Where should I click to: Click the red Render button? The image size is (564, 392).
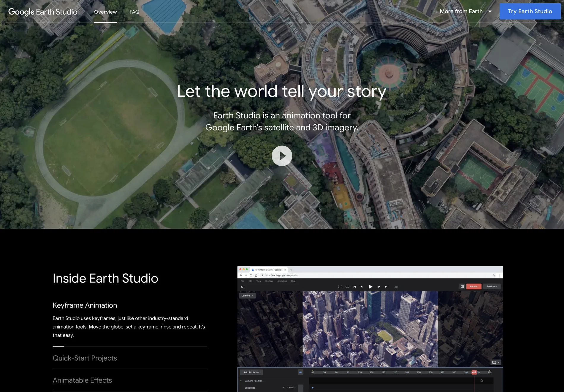[x=474, y=286]
